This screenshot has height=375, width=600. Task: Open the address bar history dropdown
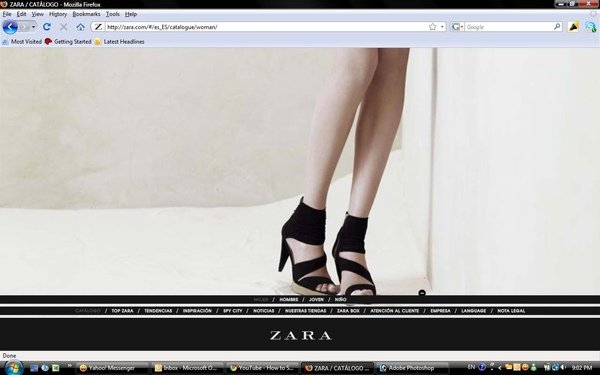point(442,27)
